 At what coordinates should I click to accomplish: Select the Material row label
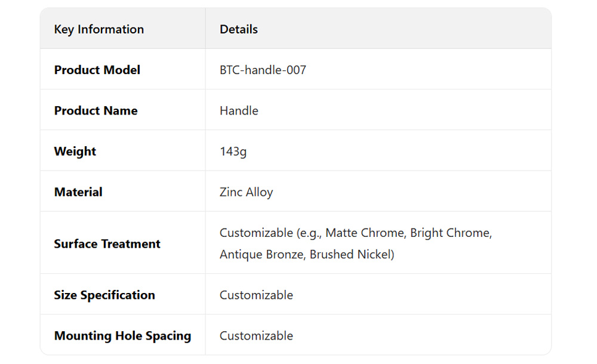pyautogui.click(x=78, y=192)
